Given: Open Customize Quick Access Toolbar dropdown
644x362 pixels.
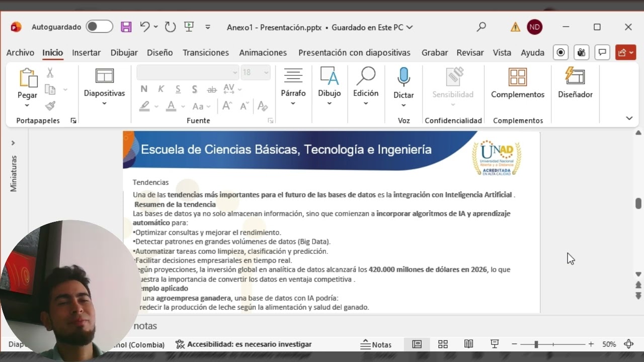Looking at the screenshot, I should pyautogui.click(x=208, y=27).
